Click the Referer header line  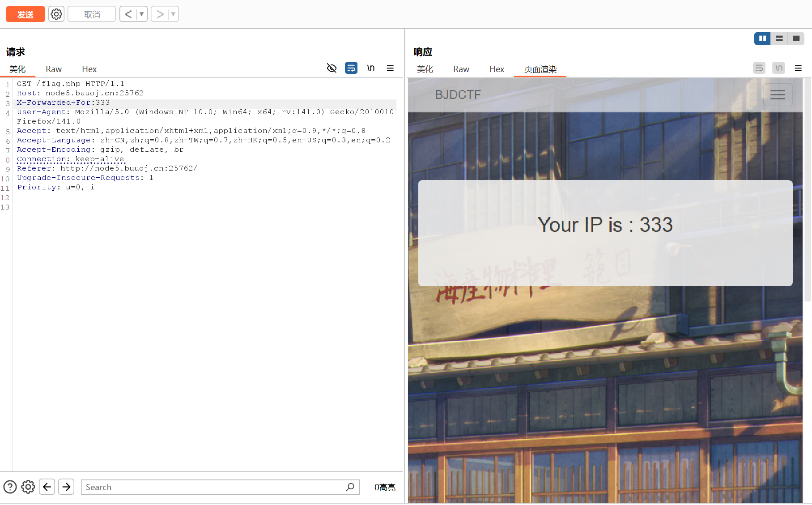point(107,168)
